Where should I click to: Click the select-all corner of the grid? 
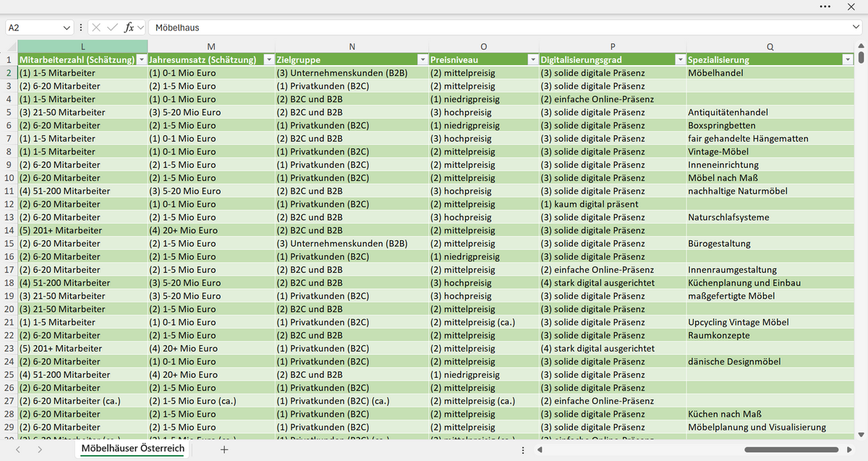[x=9, y=46]
